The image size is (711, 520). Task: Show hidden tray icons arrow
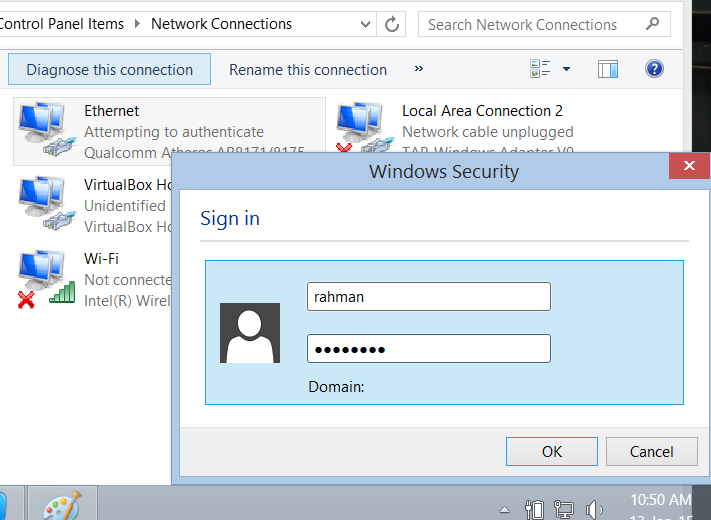click(505, 510)
